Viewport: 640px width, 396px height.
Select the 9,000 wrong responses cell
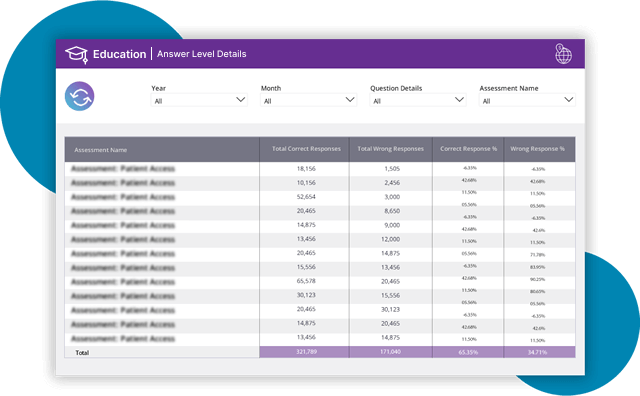tap(392, 225)
